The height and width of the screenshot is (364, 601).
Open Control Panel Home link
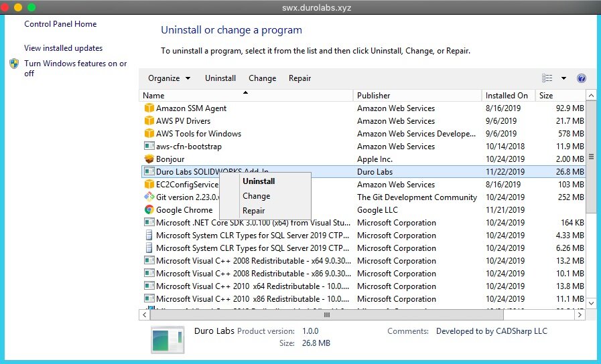pyautogui.click(x=60, y=24)
